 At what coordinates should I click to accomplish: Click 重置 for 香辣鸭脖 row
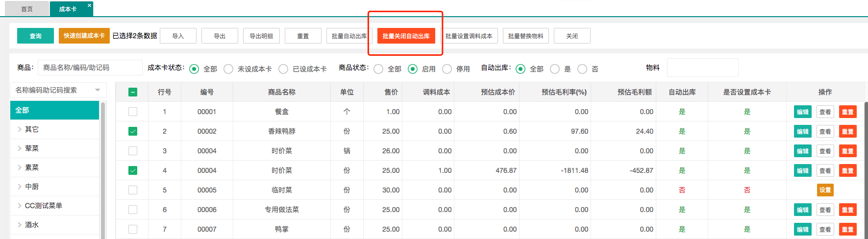pos(848,131)
